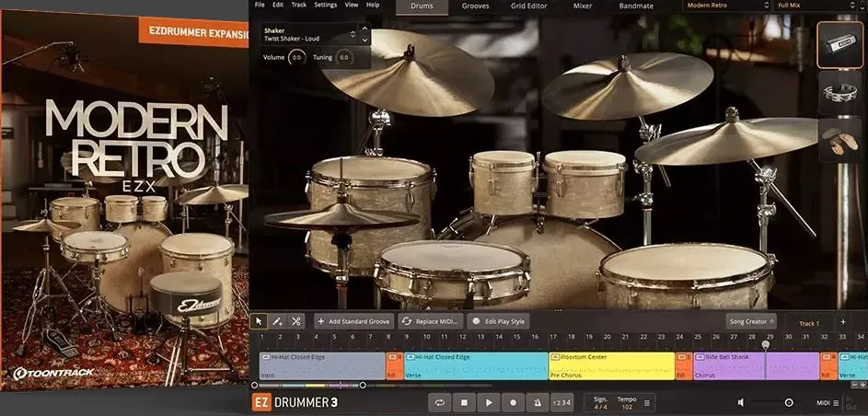Open the File menu

tap(260, 5)
